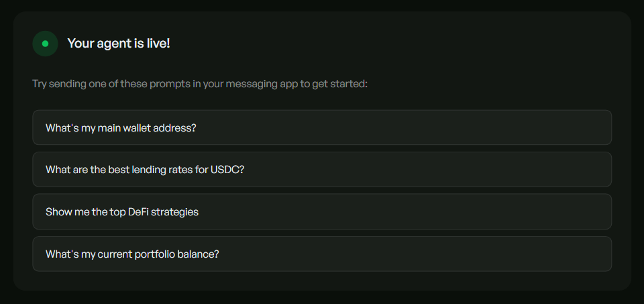Click the green live status indicator icon
Screen dimensions: 644x304
coord(45,44)
